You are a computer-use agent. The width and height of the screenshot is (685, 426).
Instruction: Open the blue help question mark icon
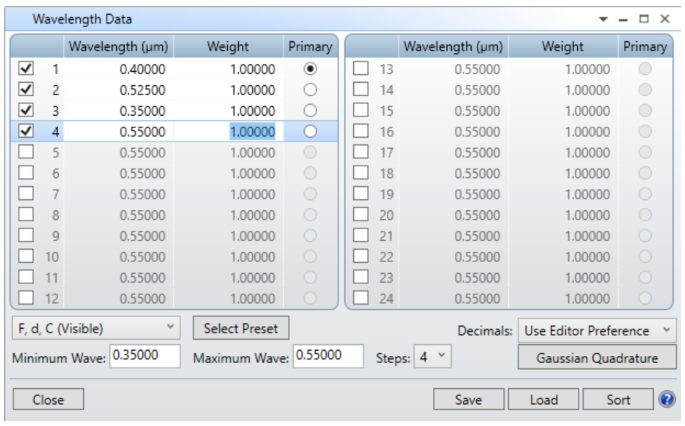click(x=667, y=399)
